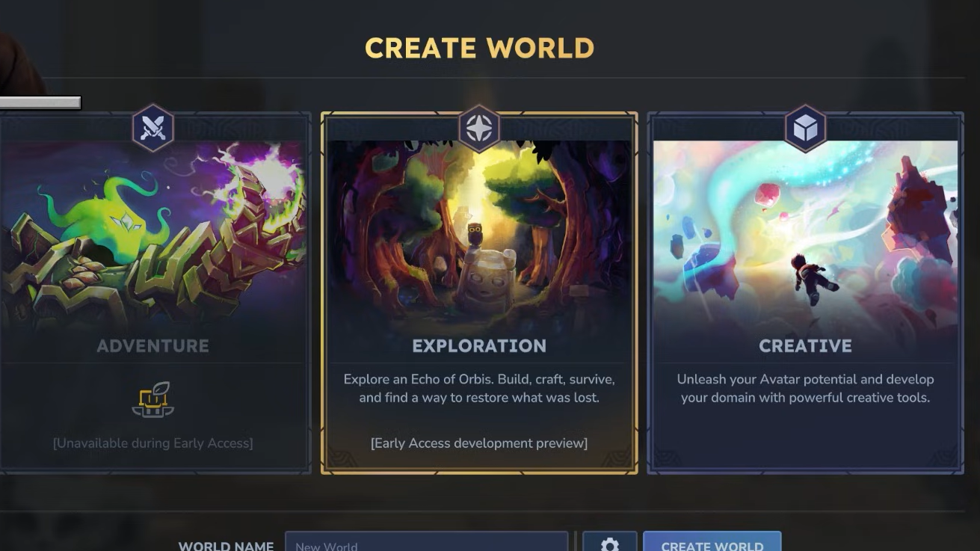This screenshot has height=551, width=980.
Task: Click the compass star Exploration icon
Action: coord(479,128)
